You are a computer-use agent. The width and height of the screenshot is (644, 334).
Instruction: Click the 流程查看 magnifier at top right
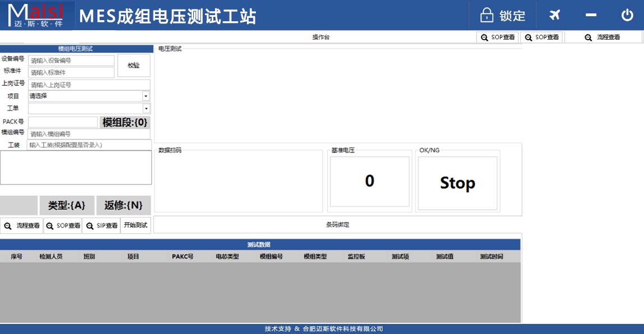pyautogui.click(x=603, y=37)
